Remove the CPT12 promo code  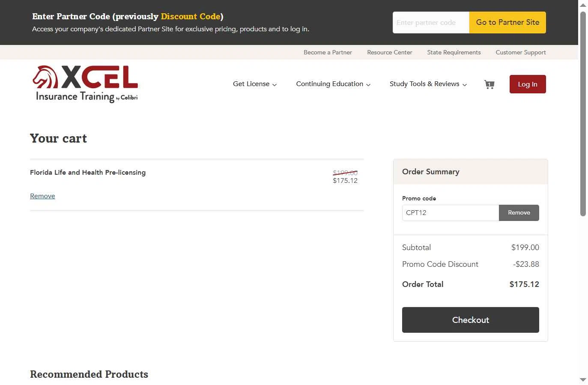pyautogui.click(x=519, y=213)
